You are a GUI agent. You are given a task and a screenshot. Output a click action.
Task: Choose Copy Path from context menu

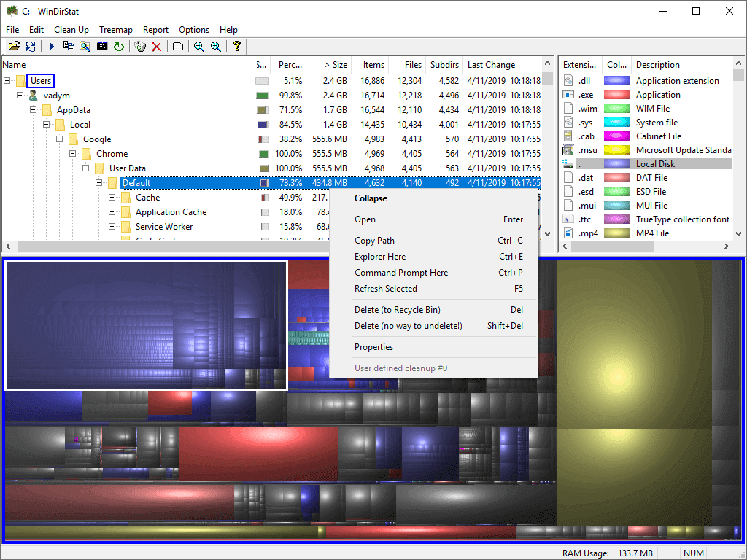point(434,241)
